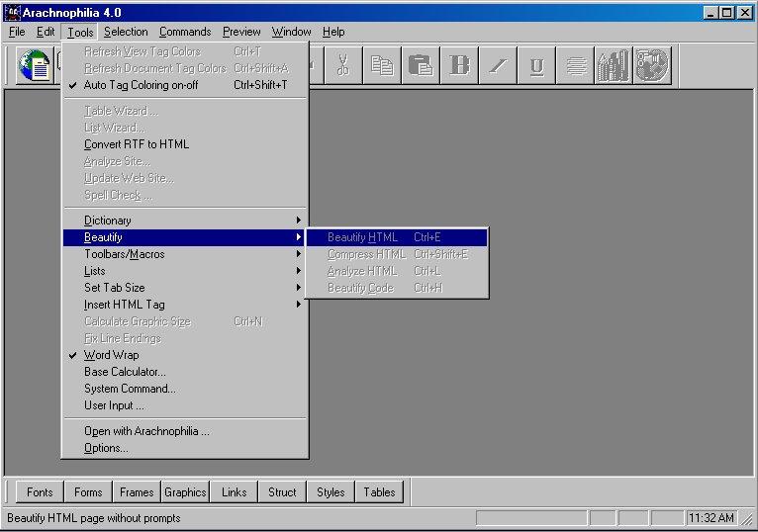The image size is (758, 532).
Task: Choose System Command menu entry
Action: click(186, 389)
